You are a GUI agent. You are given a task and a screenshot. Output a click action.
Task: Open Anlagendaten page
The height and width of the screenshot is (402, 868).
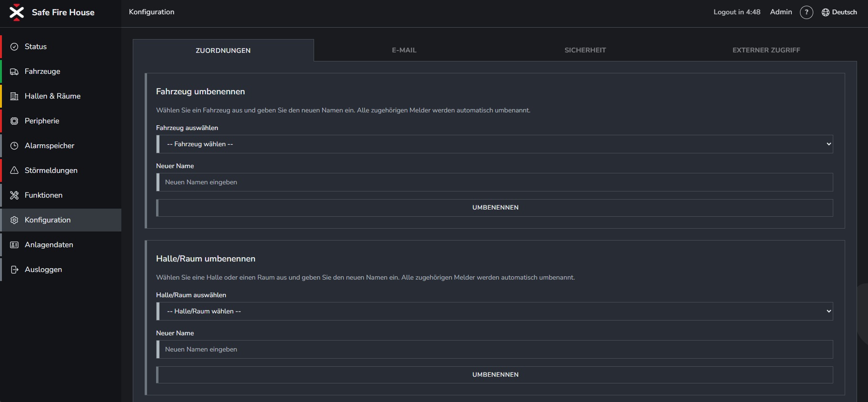[61, 245]
